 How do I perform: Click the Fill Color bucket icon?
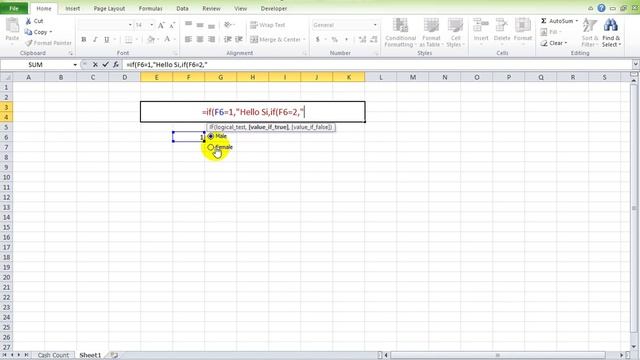click(x=151, y=40)
